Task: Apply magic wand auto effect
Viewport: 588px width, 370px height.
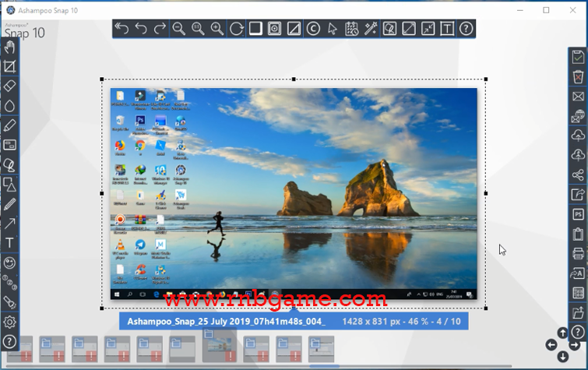Action: click(371, 29)
